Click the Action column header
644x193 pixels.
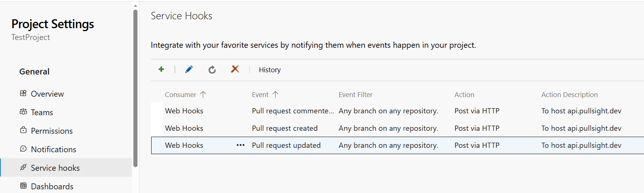coord(464,94)
